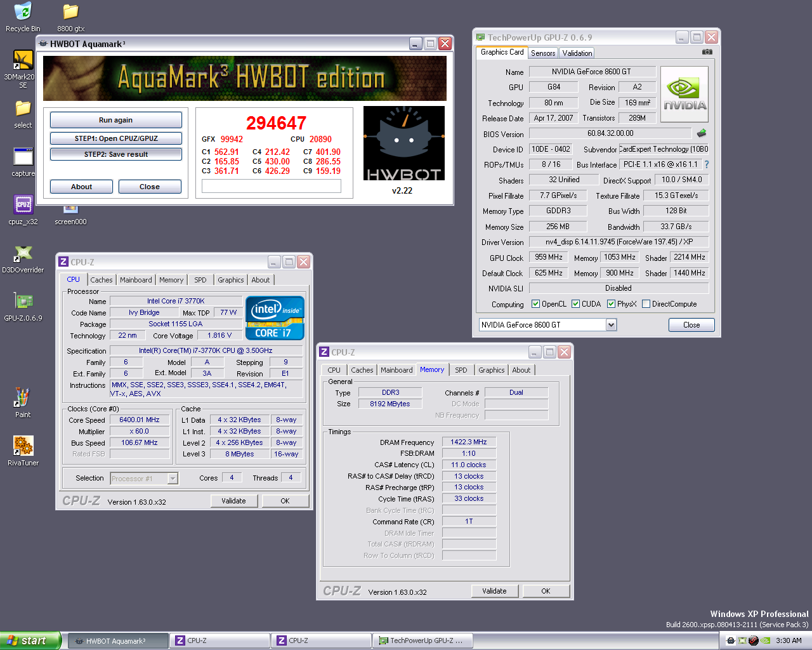The width and height of the screenshot is (812, 650).
Task: Open Mainboard tab in CPU-Z CPU window
Action: 136,280
